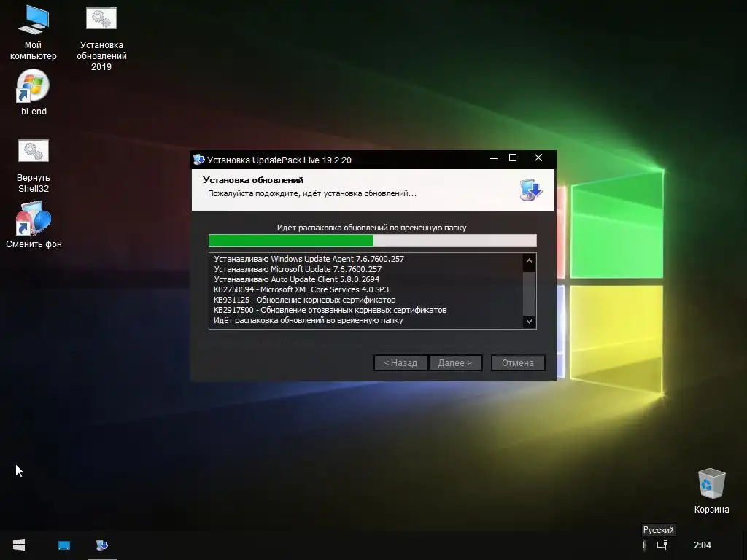
Task: Select the KB931125 корневых сертификатов line
Action: coord(304,300)
